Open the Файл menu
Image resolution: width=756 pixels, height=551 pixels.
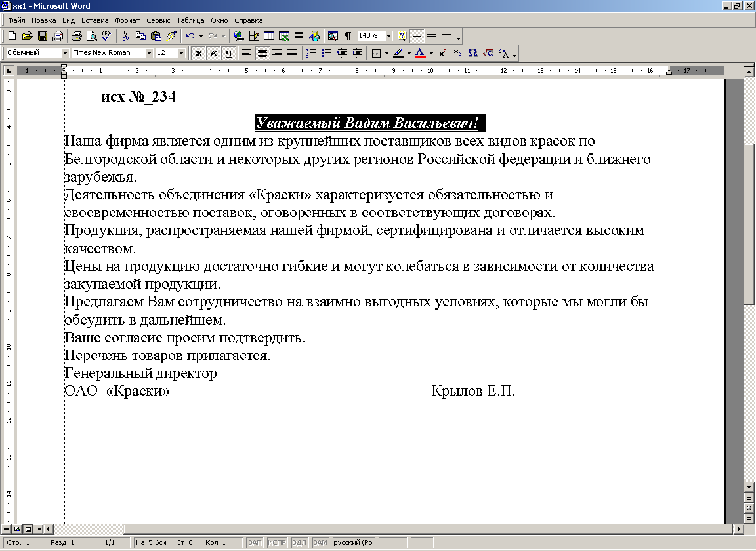pyautogui.click(x=17, y=20)
